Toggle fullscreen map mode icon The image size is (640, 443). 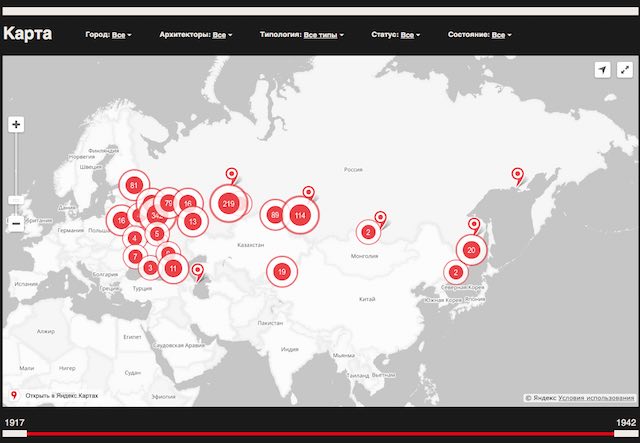pos(624,70)
